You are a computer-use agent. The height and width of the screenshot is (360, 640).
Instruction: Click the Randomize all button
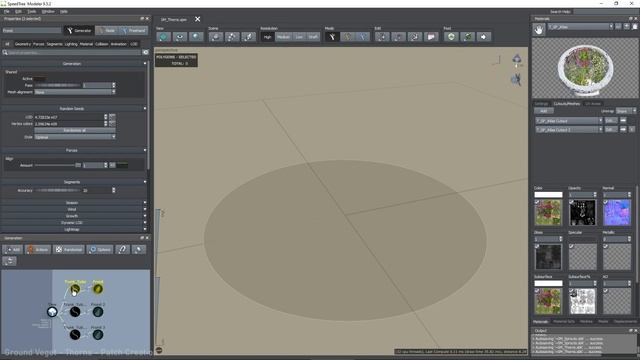point(75,130)
